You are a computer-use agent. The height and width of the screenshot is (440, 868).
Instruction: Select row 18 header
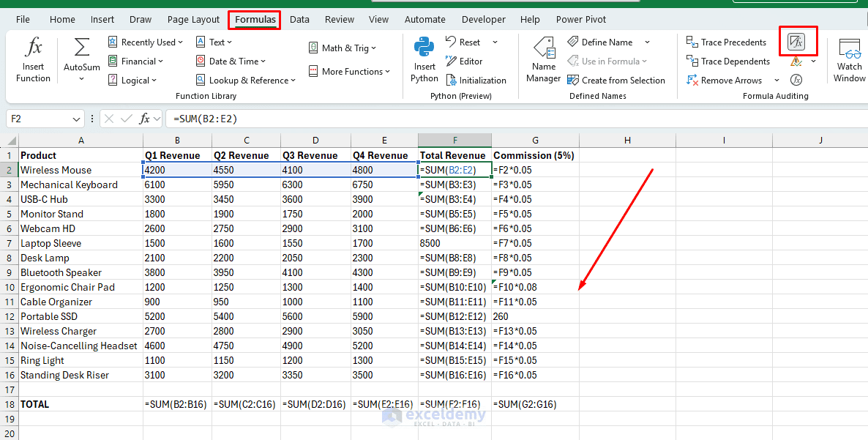[x=10, y=404]
